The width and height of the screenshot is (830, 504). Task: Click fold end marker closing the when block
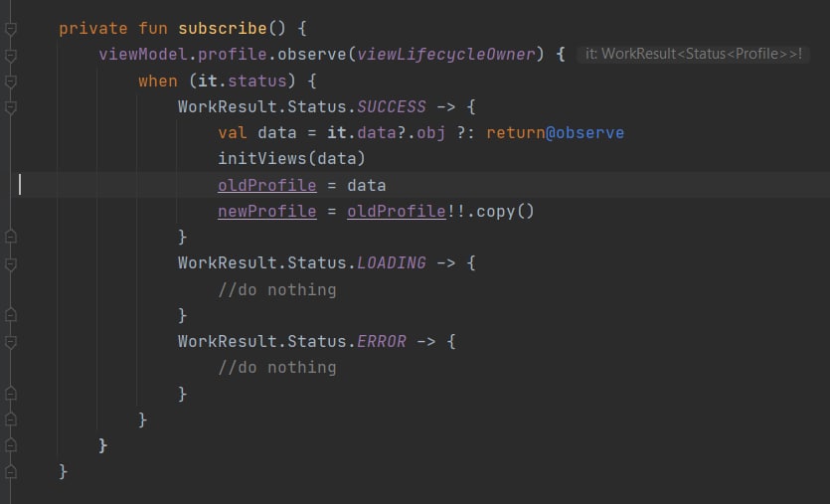point(11,420)
